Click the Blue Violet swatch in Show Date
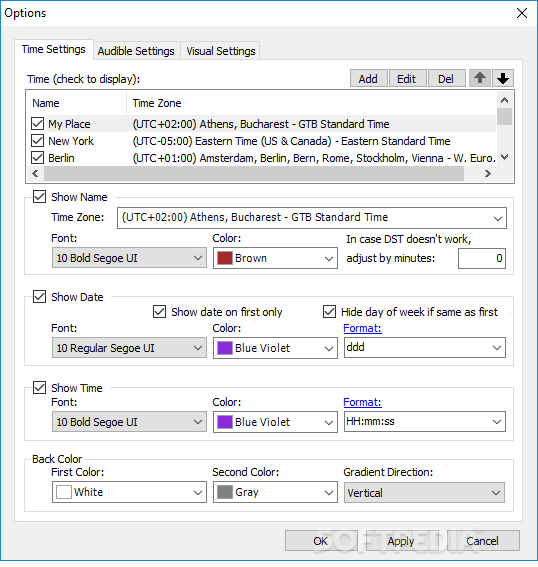The height and width of the screenshot is (567, 538). coord(225,348)
